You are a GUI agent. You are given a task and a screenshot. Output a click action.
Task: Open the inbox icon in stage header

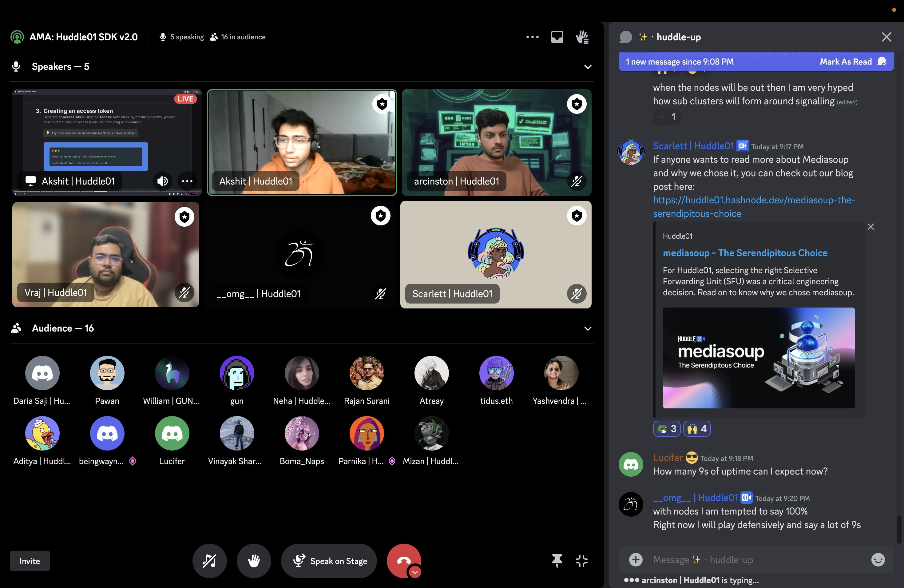pos(557,37)
